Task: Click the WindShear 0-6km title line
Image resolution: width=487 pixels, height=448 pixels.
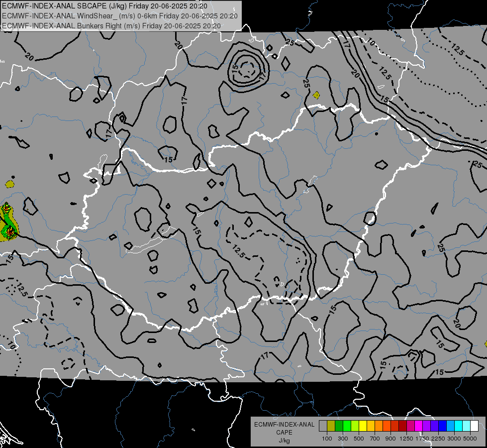Action: coord(120,16)
